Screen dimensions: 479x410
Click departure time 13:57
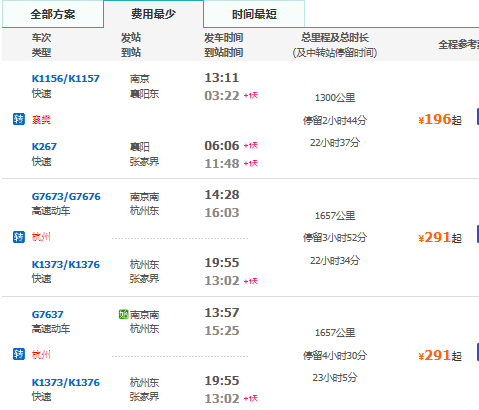(x=222, y=313)
